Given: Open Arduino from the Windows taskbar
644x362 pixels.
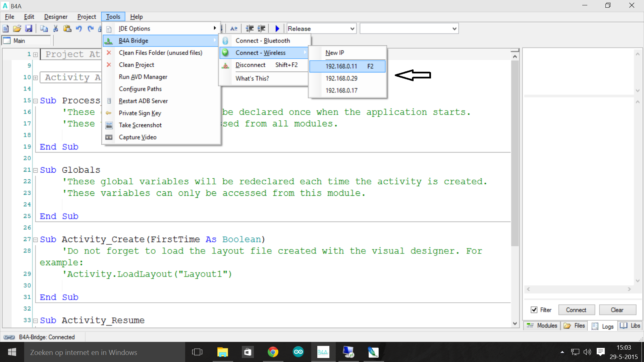Looking at the screenshot, I should 298,352.
